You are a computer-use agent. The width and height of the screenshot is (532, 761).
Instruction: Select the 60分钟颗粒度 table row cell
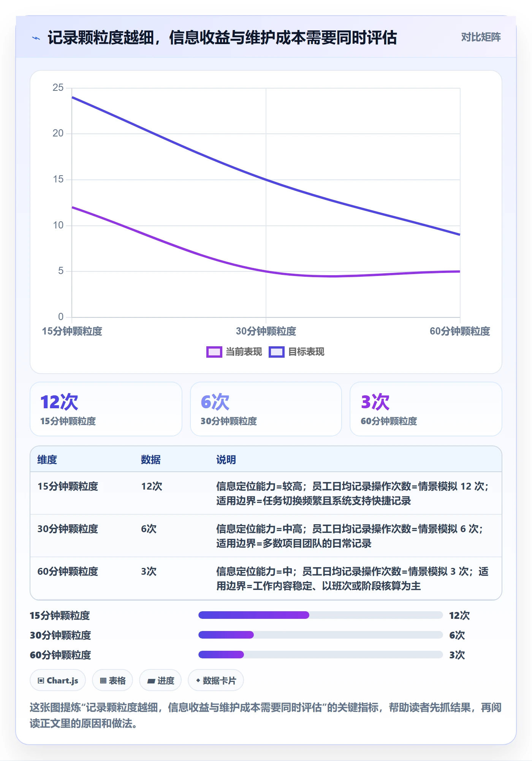click(68, 571)
